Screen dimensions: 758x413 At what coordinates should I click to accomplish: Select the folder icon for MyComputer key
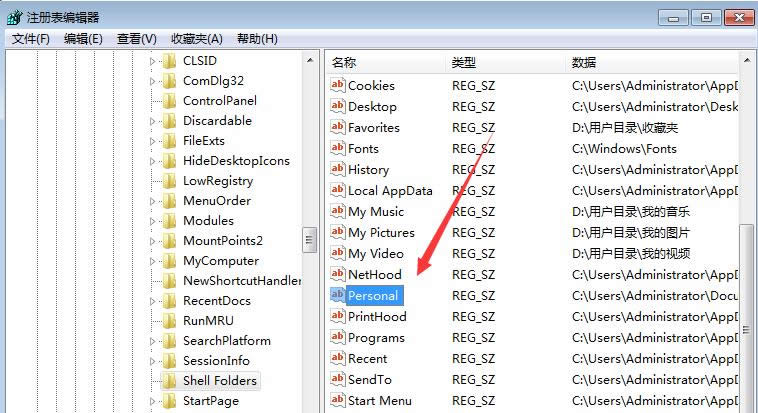pos(170,261)
